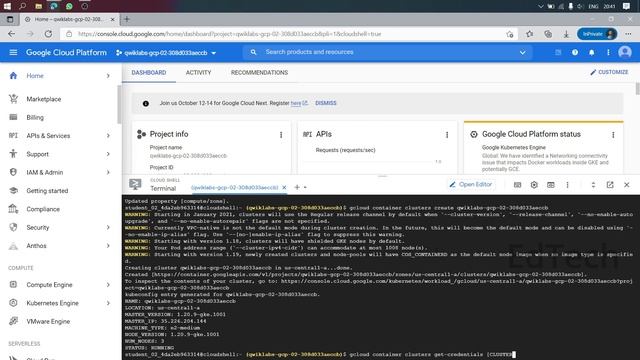This screenshot has width=640, height=360.
Task: Open header settings three-dot menu
Action: point(608,52)
